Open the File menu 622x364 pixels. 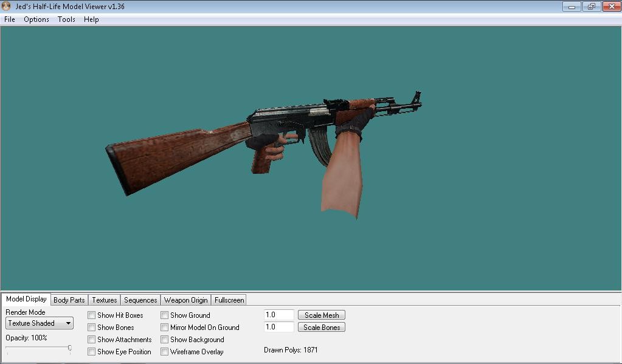[x=10, y=19]
